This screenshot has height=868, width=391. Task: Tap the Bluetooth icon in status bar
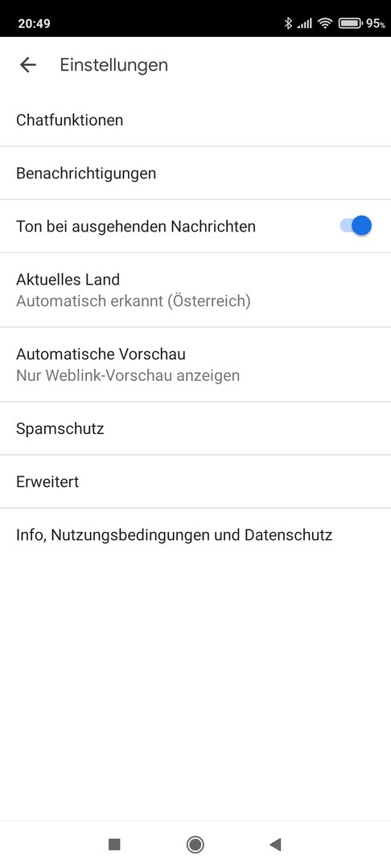pos(288,23)
